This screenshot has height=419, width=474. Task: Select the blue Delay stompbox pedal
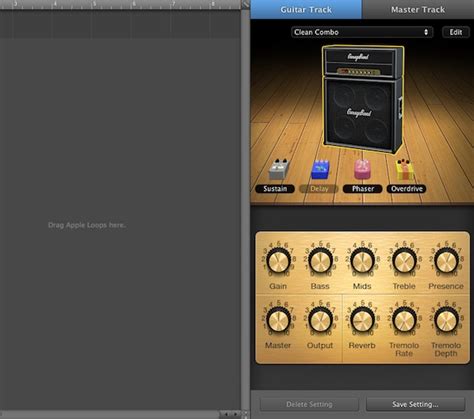coord(321,170)
